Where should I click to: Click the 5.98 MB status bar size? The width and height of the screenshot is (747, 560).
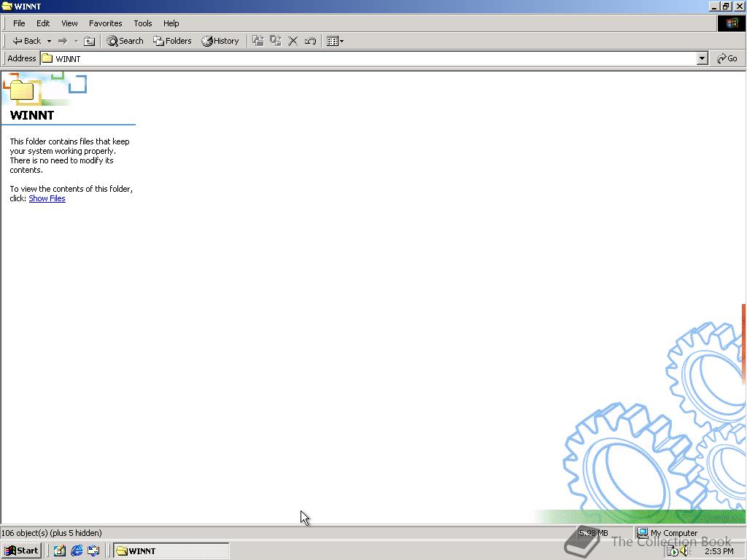[x=594, y=533]
